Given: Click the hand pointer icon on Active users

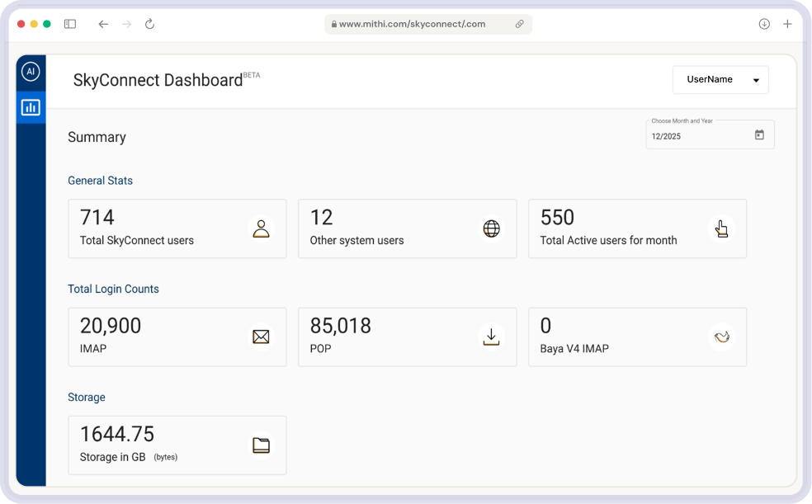Looking at the screenshot, I should 721,228.
